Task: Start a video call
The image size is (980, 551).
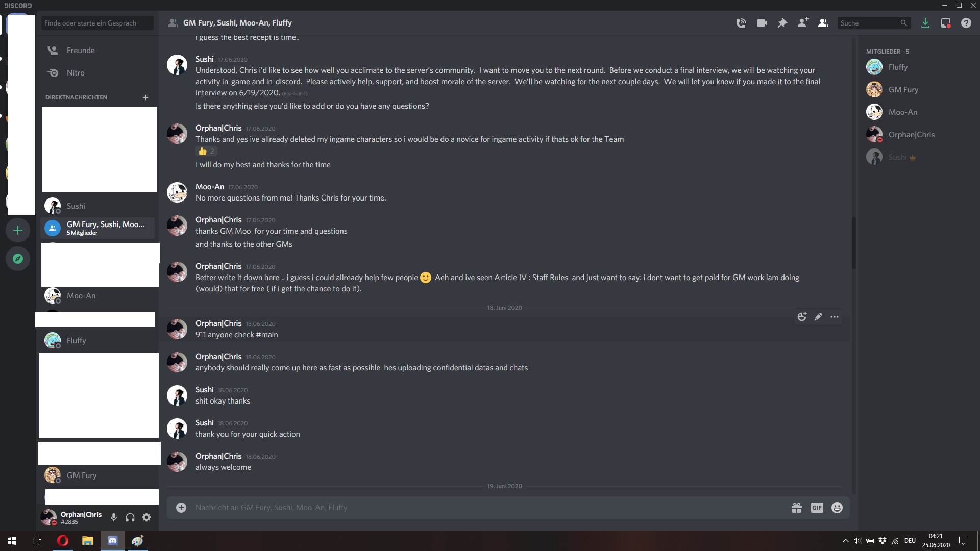Action: click(x=762, y=23)
